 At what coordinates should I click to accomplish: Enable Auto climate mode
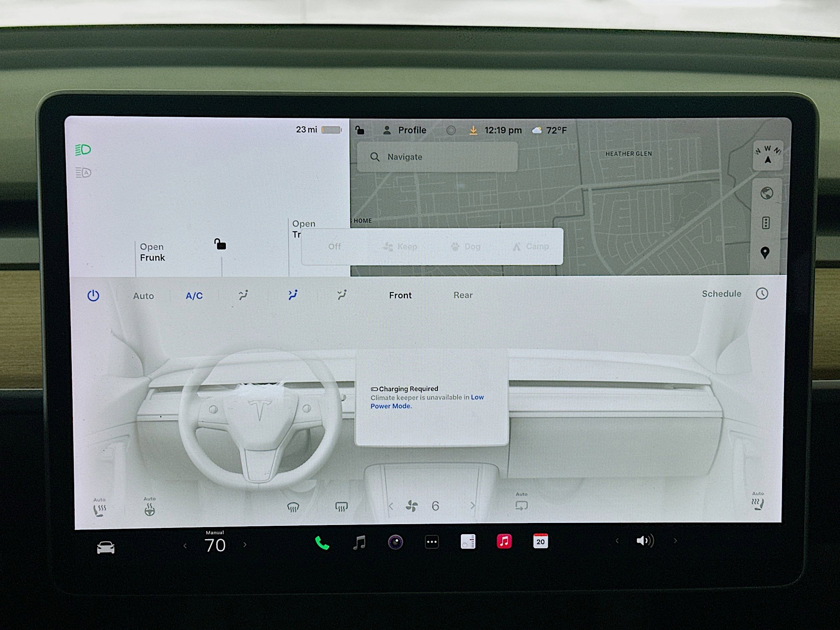click(143, 296)
